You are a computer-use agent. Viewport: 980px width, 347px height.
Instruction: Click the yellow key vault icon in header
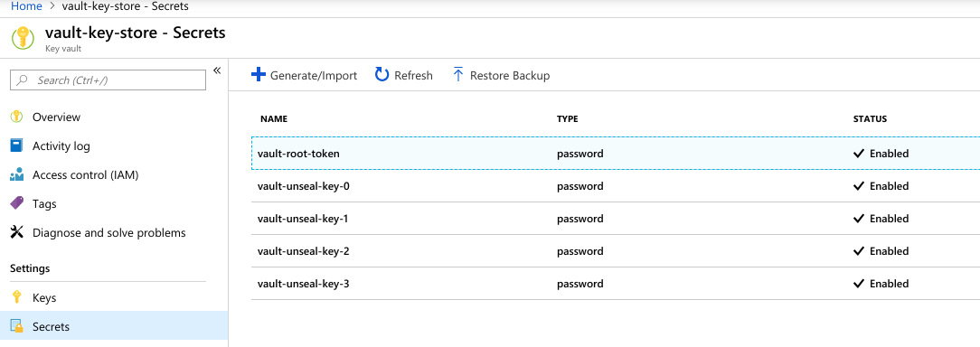pyautogui.click(x=24, y=38)
